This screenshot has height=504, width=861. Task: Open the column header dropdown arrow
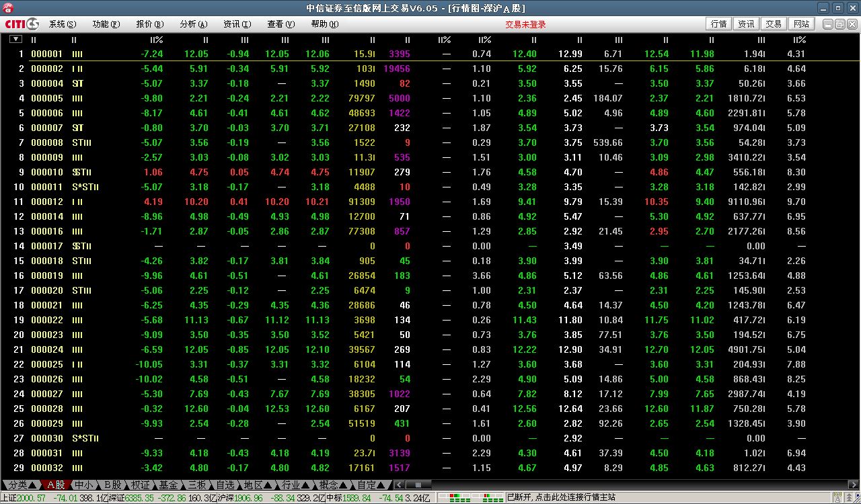(x=15, y=40)
